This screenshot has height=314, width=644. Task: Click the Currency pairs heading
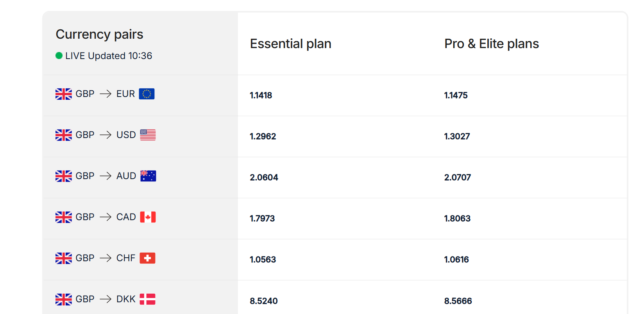(100, 34)
